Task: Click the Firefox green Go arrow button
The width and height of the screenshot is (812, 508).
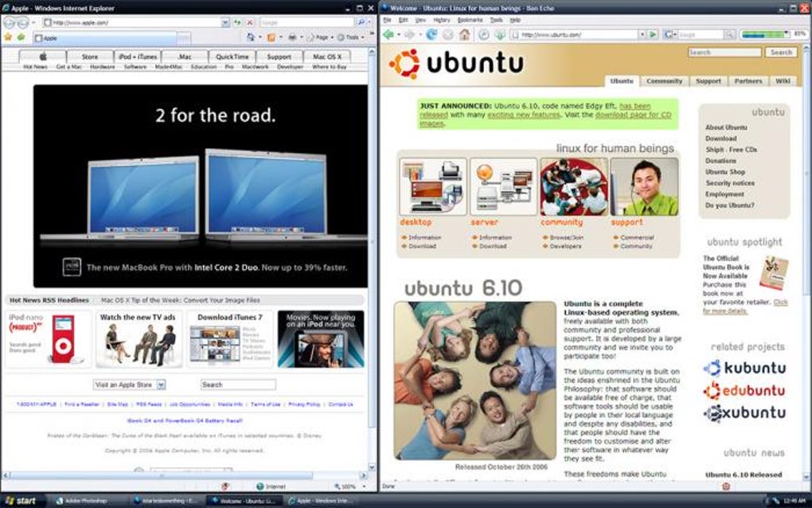Action: click(x=654, y=35)
